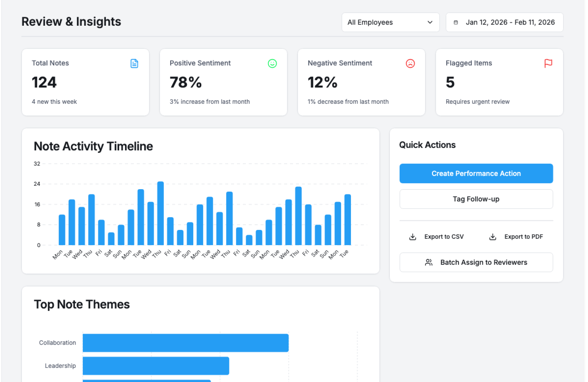Click Export to CSV link

(x=444, y=237)
